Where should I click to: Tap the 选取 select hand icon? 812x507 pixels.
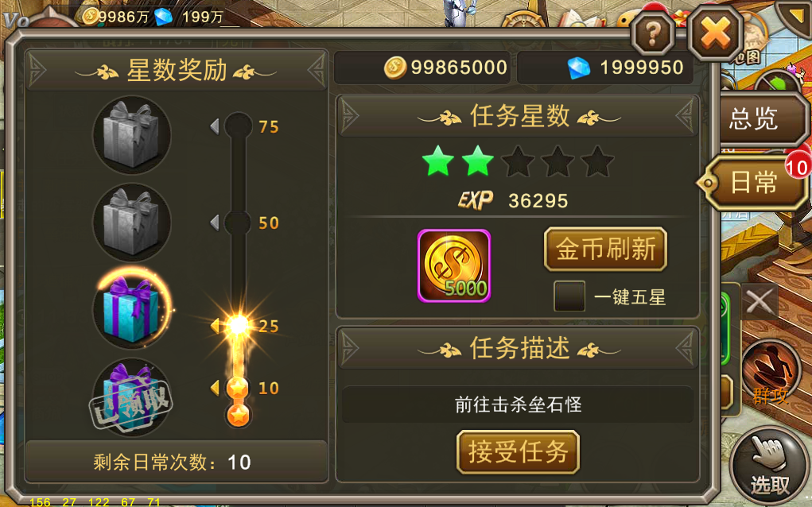(x=770, y=466)
